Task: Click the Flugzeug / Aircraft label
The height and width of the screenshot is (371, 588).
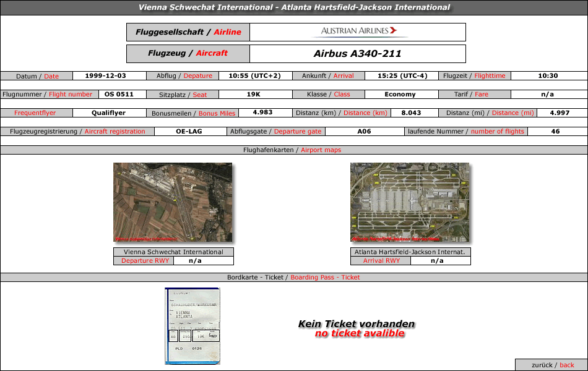Action: [x=188, y=53]
